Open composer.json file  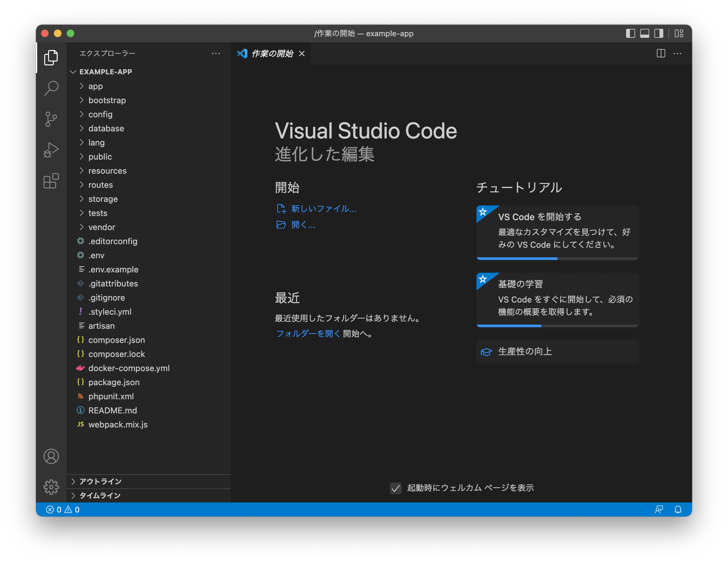[149, 340]
